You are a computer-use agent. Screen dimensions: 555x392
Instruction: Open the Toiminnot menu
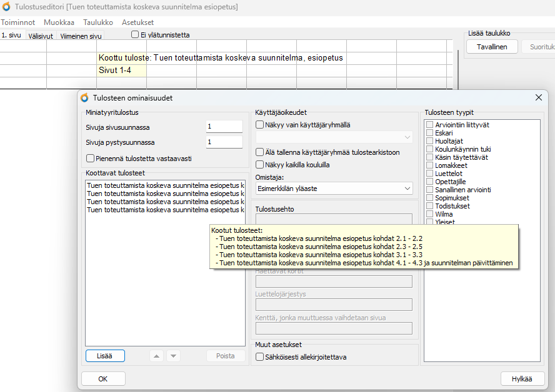17,22
